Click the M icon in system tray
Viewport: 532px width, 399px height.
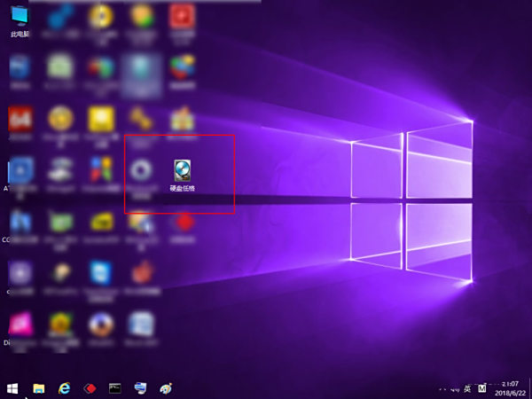click(x=482, y=388)
